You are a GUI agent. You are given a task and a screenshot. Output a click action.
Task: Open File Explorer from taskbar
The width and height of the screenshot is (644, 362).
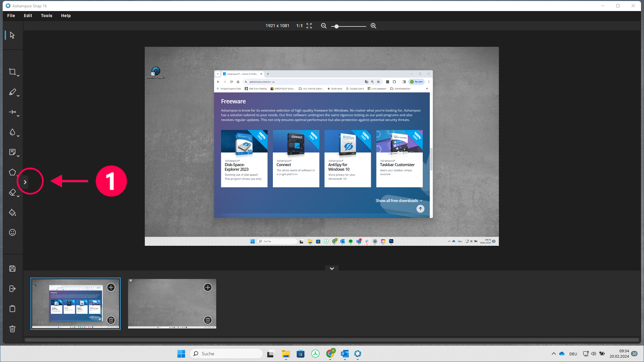(x=286, y=354)
